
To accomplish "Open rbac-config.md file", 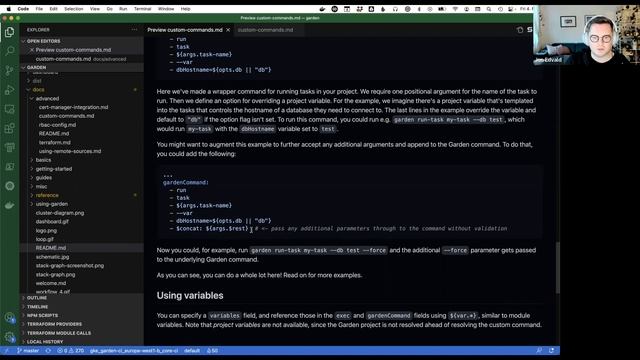I will [57, 125].
